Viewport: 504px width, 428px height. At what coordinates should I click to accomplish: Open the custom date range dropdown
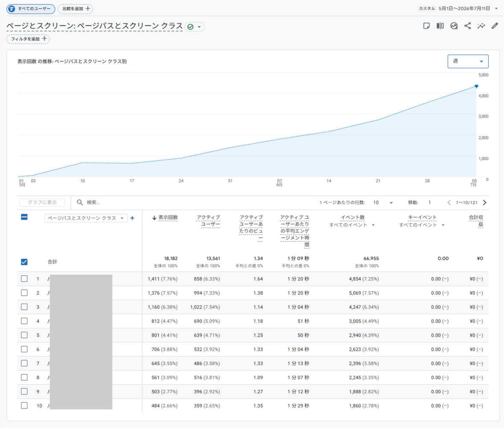459,9
